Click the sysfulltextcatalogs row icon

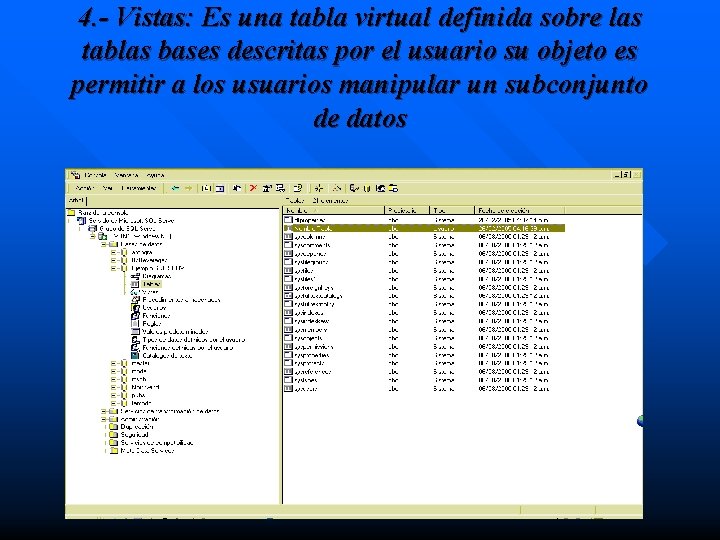click(x=288, y=296)
